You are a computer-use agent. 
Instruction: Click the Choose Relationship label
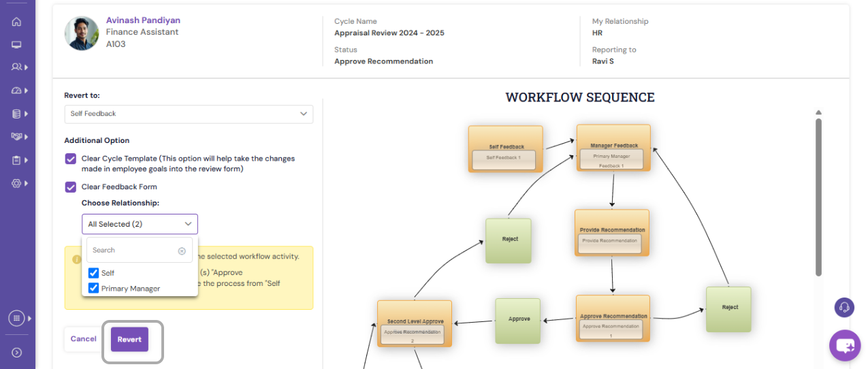pos(120,203)
